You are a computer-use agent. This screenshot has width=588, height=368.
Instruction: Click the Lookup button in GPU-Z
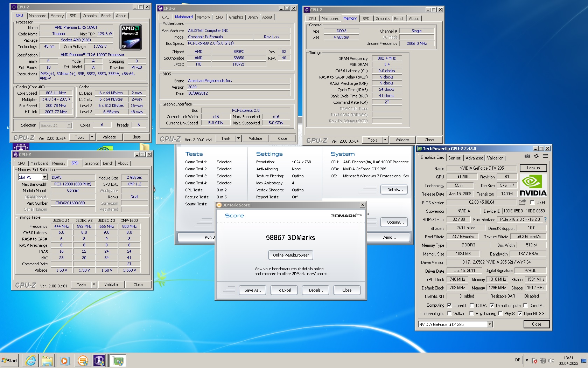click(x=533, y=168)
